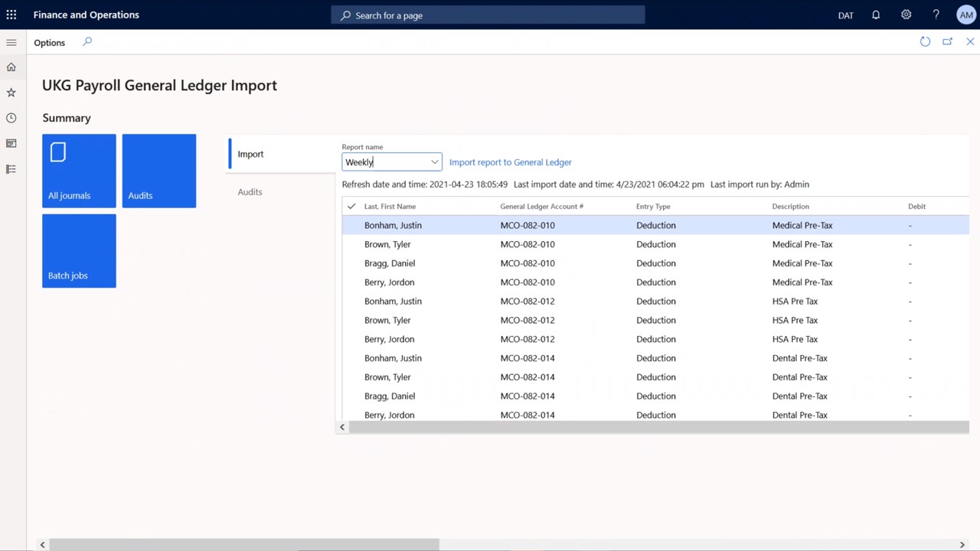This screenshot has height=551, width=980.
Task: Click the page bottom horizontal scrollbar thumb
Action: tap(244, 545)
